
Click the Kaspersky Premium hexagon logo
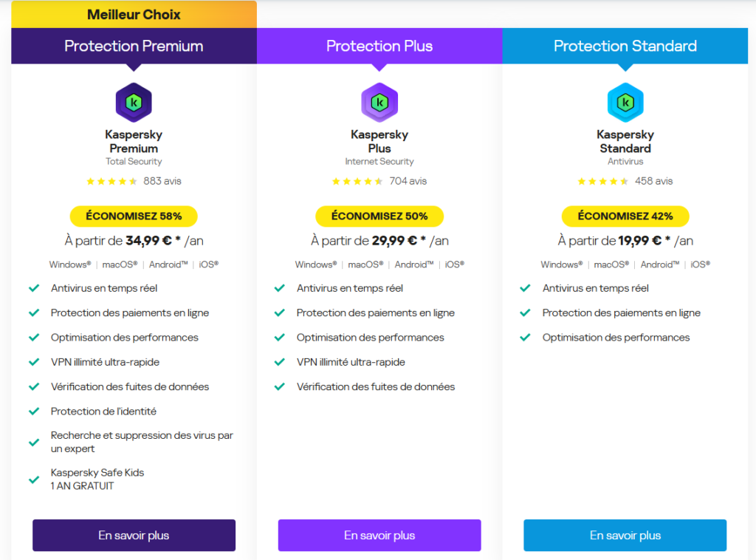[x=134, y=102]
